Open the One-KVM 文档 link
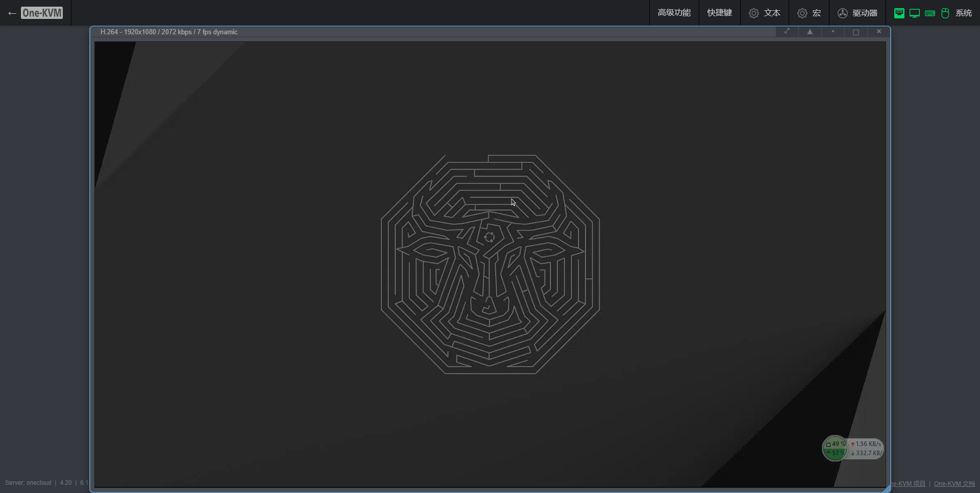The width and height of the screenshot is (980, 493). 954,483
